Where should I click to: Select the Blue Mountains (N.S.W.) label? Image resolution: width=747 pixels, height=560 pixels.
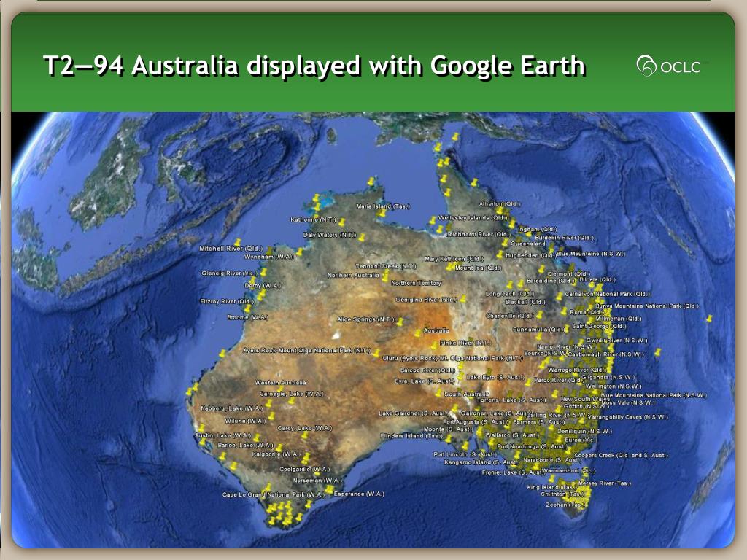[591, 254]
